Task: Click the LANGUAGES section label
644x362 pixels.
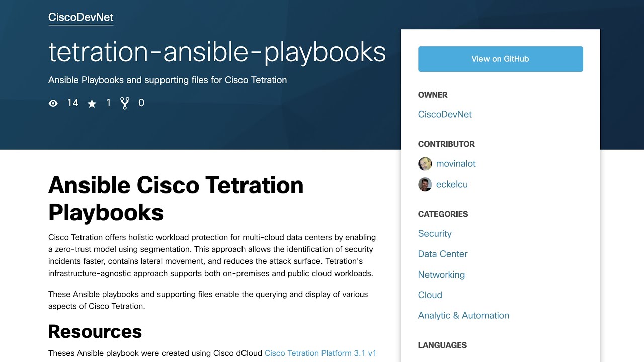Action: tap(442, 345)
